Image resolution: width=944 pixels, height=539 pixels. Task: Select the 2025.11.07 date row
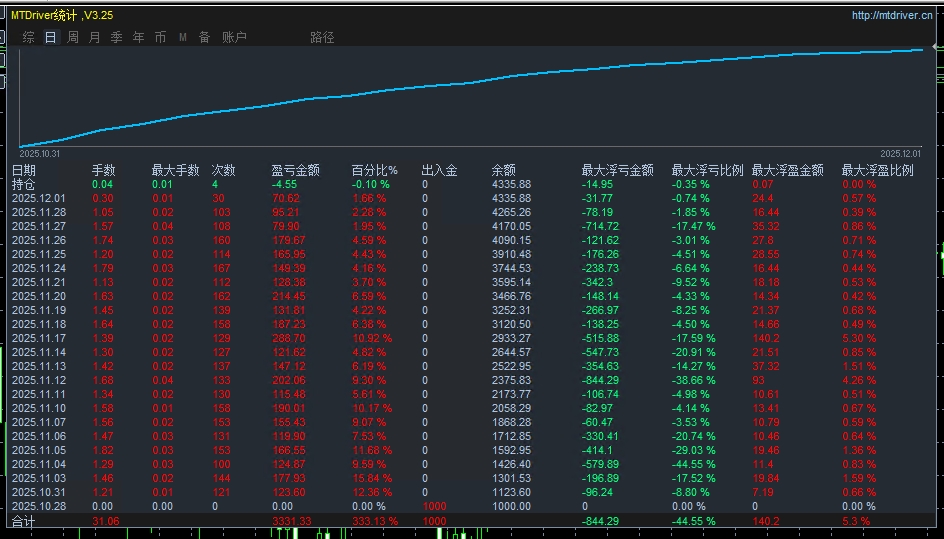point(39,422)
